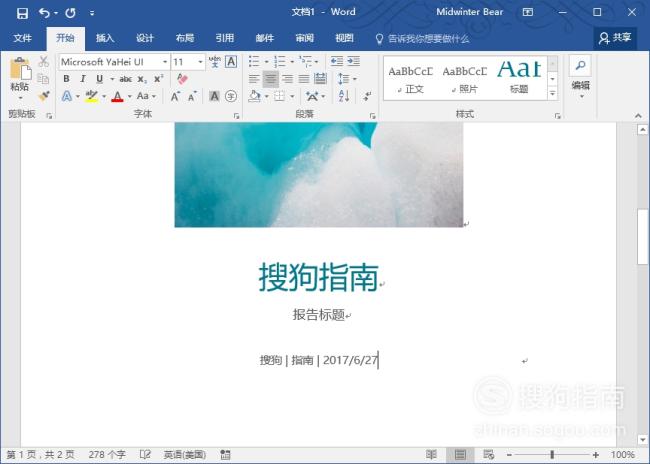This screenshot has width=650, height=464.
Task: Click the Copy icon
Action: [x=44, y=79]
